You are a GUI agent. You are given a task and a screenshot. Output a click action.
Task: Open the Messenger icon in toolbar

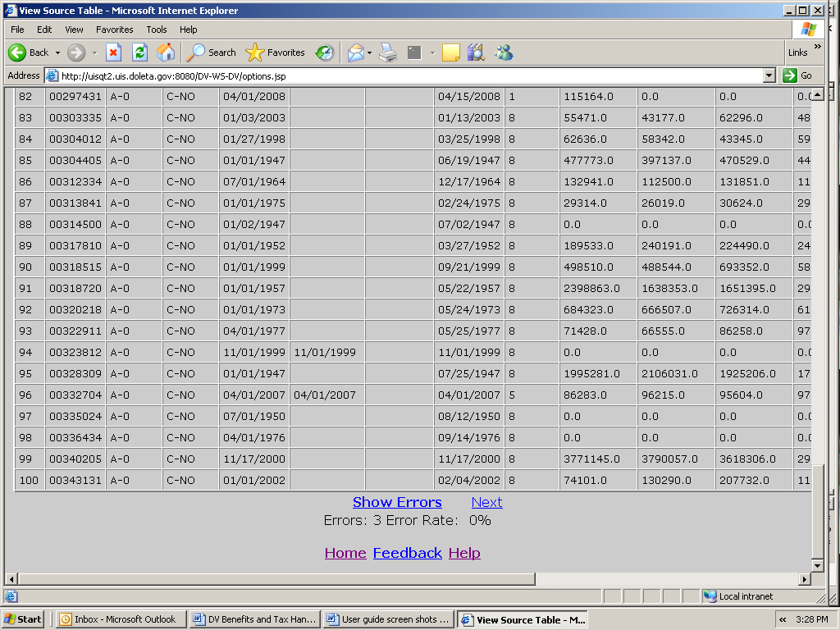coord(504,52)
